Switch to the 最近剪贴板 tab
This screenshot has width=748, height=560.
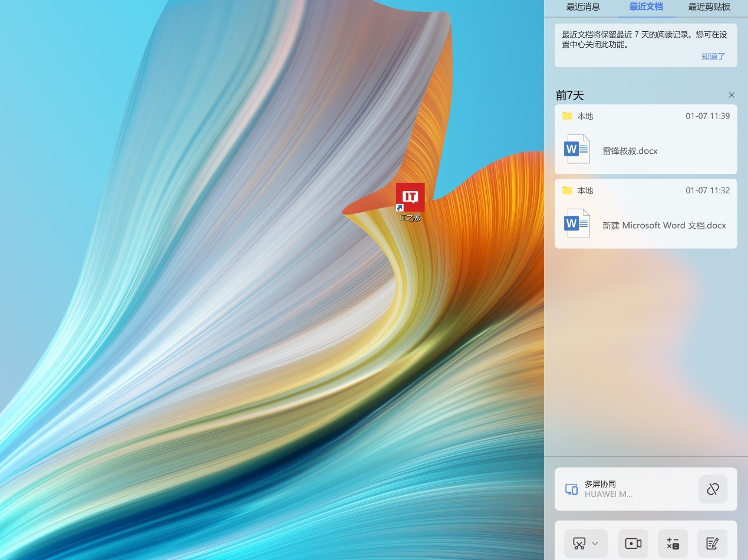coord(709,7)
